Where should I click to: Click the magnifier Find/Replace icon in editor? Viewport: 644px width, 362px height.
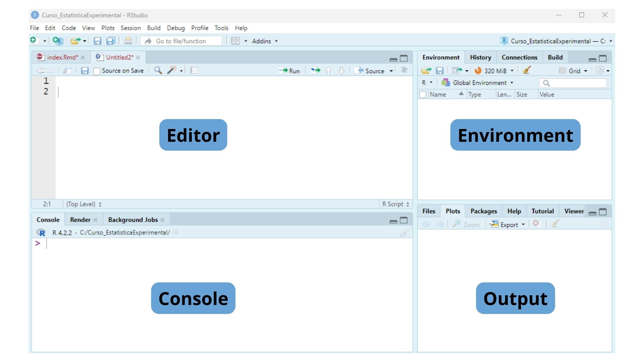pos(158,70)
